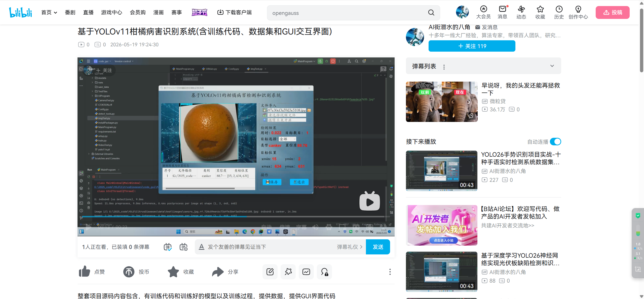Expand the 首页 dropdown
This screenshot has height=299, width=644.
coord(49,12)
